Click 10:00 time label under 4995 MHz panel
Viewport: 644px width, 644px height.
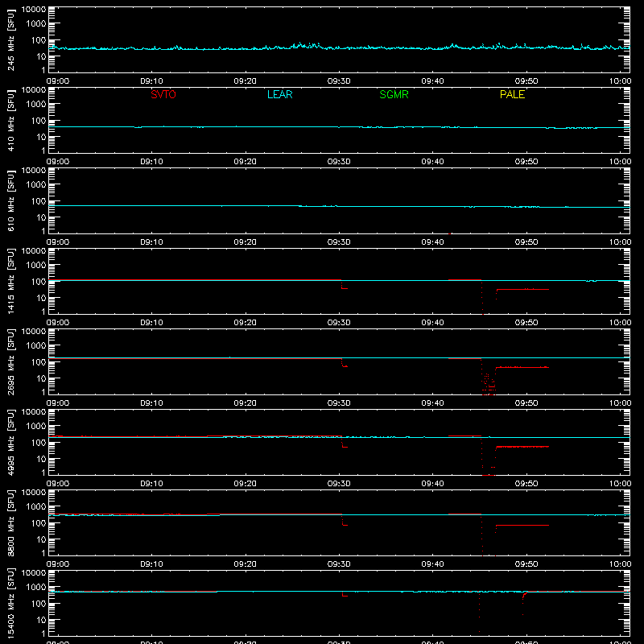(x=620, y=484)
